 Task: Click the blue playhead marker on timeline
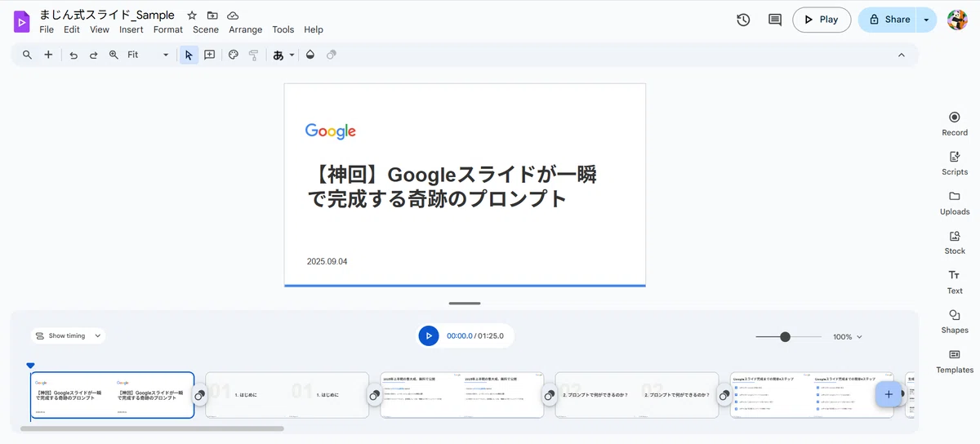coord(30,366)
